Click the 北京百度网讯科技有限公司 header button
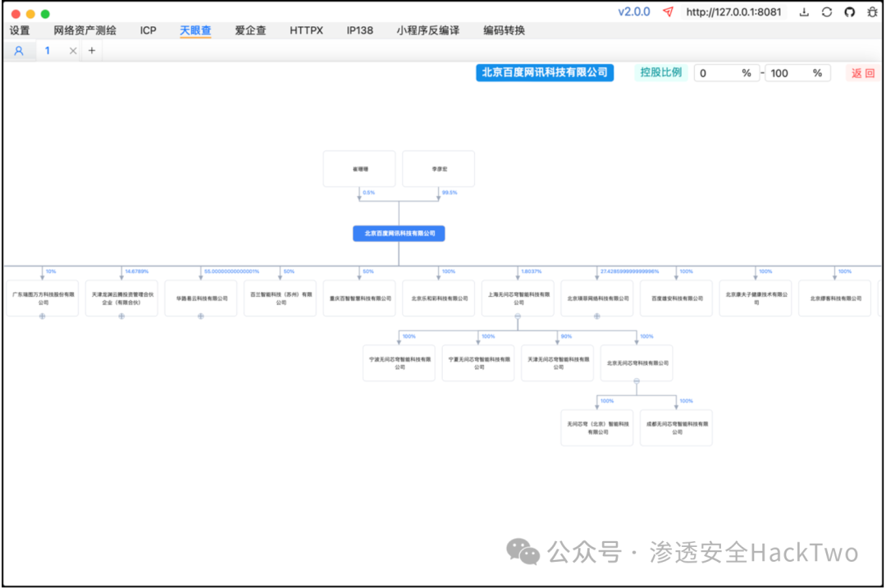 point(545,72)
